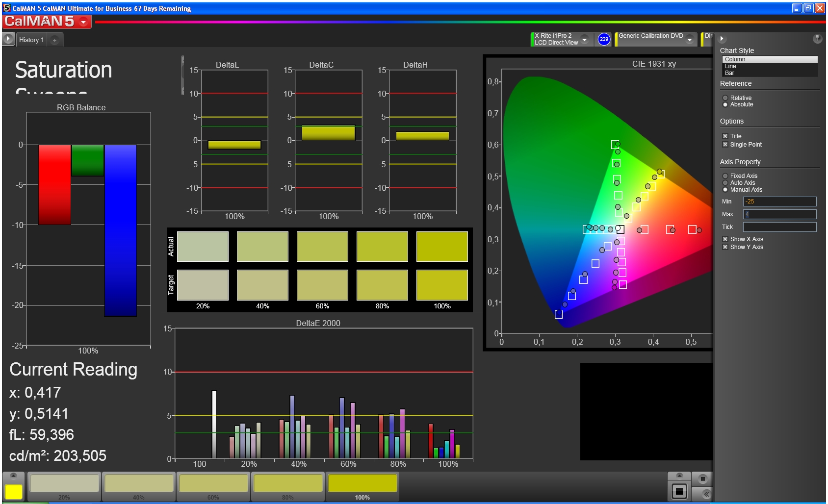Click the record circle icon at bottom right
The image size is (828, 504).
[702, 479]
